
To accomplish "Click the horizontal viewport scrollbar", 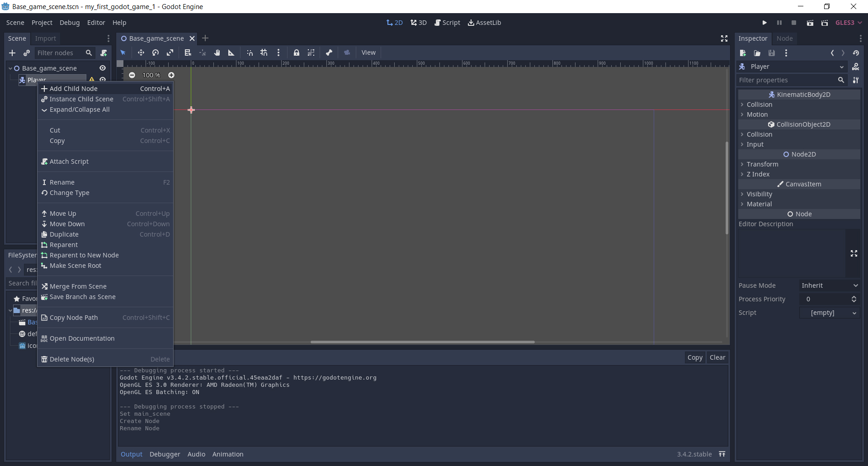I will pyautogui.click(x=423, y=342).
